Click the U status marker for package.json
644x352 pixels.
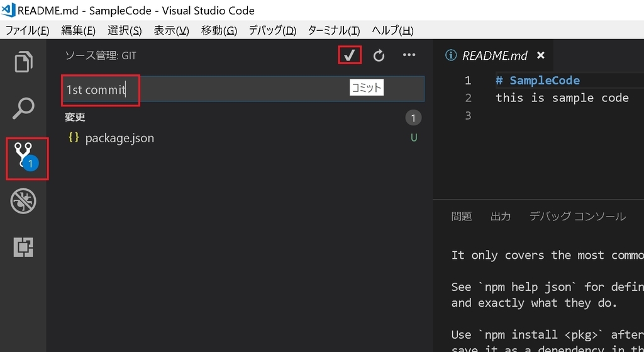click(414, 138)
